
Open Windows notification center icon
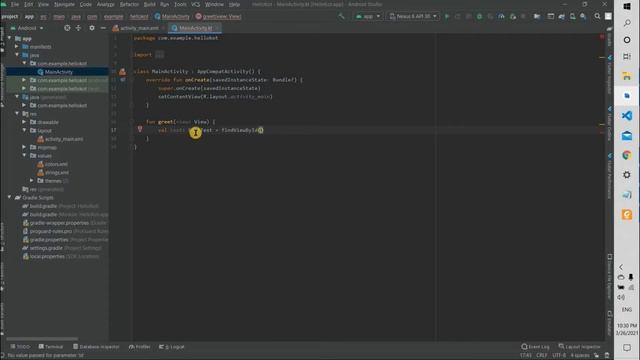point(627,348)
